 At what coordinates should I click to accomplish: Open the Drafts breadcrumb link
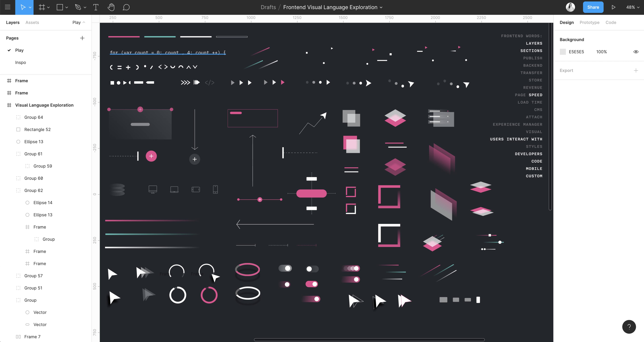(x=268, y=7)
